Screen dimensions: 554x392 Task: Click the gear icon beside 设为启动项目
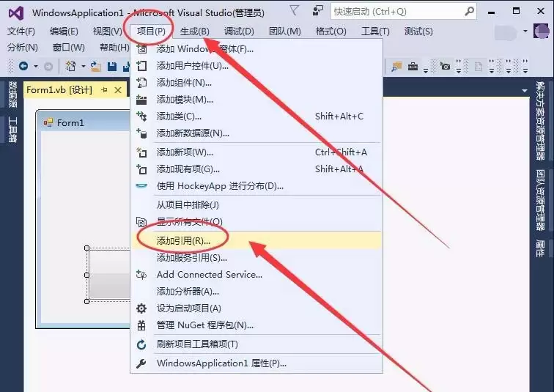click(x=141, y=308)
